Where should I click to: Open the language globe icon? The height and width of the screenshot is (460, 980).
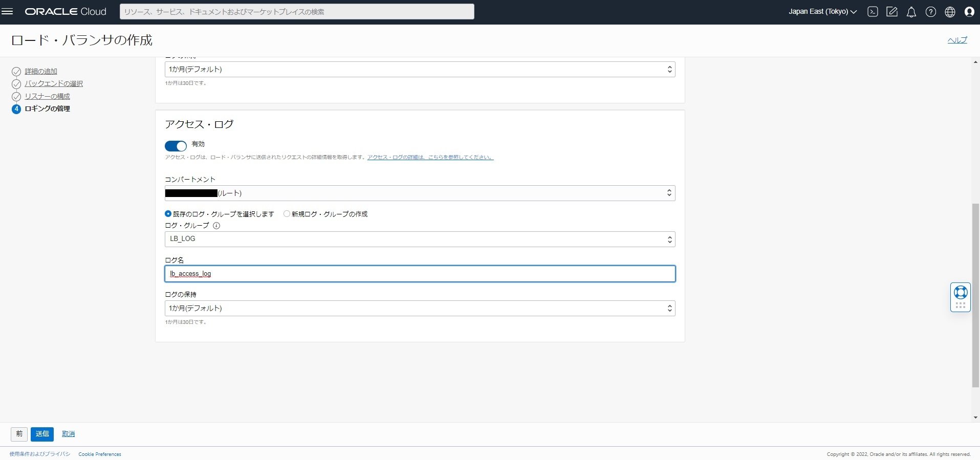pyautogui.click(x=950, y=12)
